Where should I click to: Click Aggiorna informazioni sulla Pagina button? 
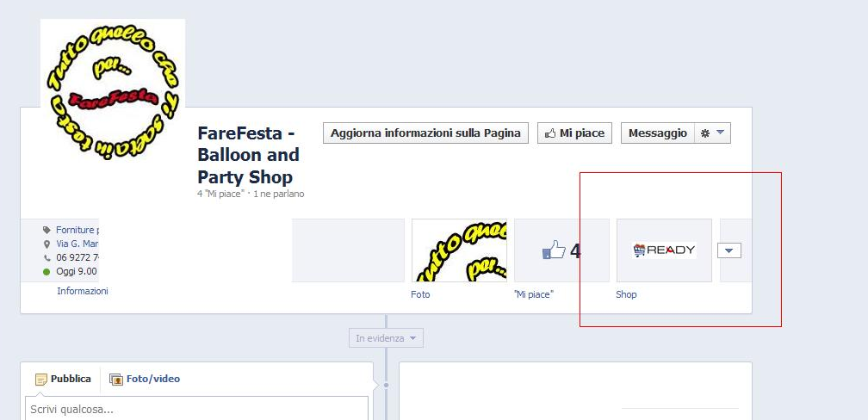point(425,133)
